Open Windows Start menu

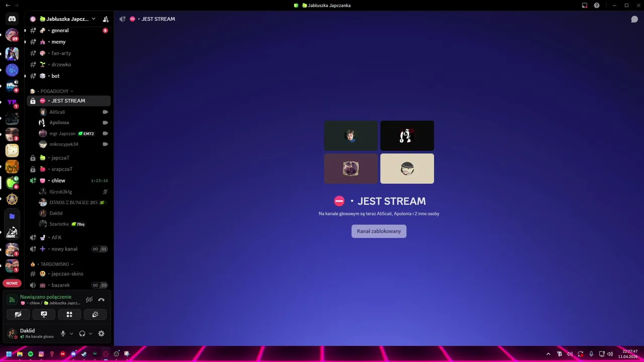(x=9, y=354)
